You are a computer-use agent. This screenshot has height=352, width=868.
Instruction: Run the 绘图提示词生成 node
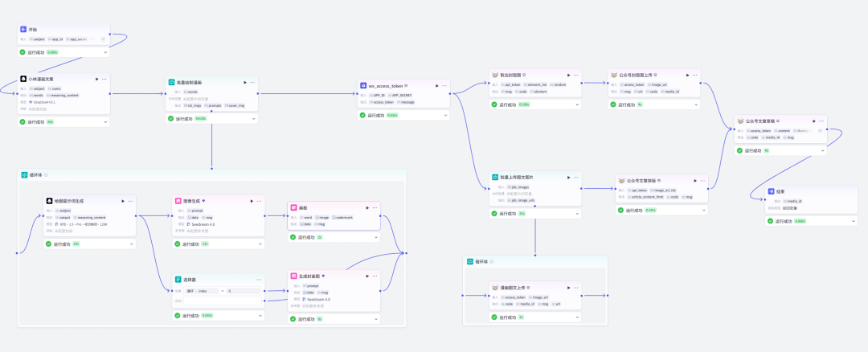pos(123,201)
